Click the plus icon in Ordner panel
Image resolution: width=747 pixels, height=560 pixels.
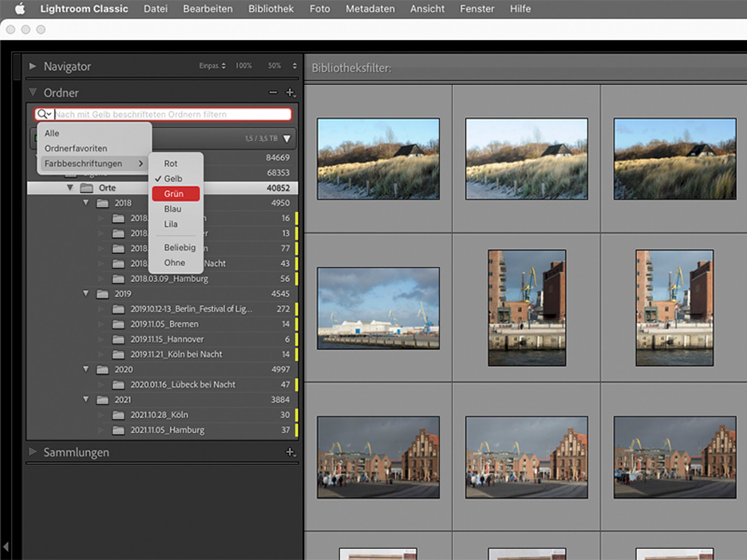(x=290, y=92)
